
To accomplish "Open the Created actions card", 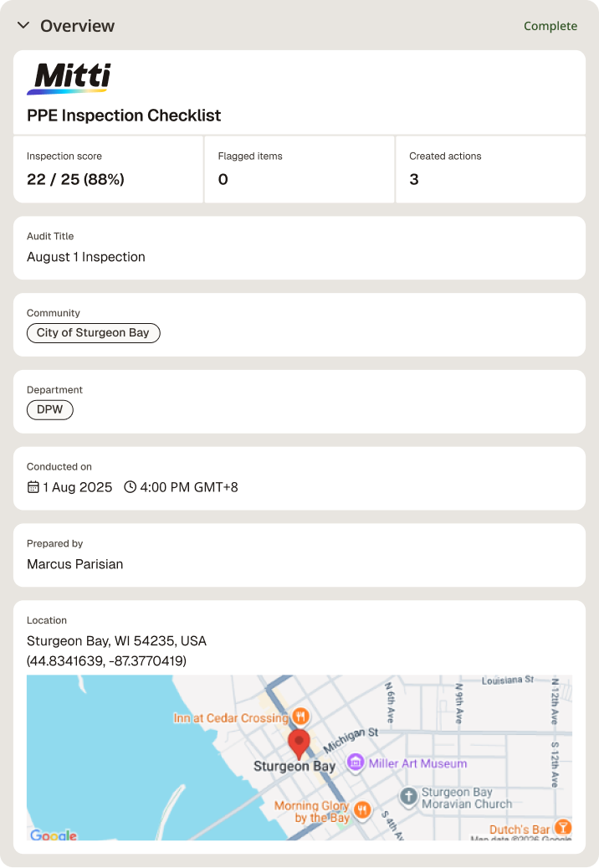I will tap(490, 169).
